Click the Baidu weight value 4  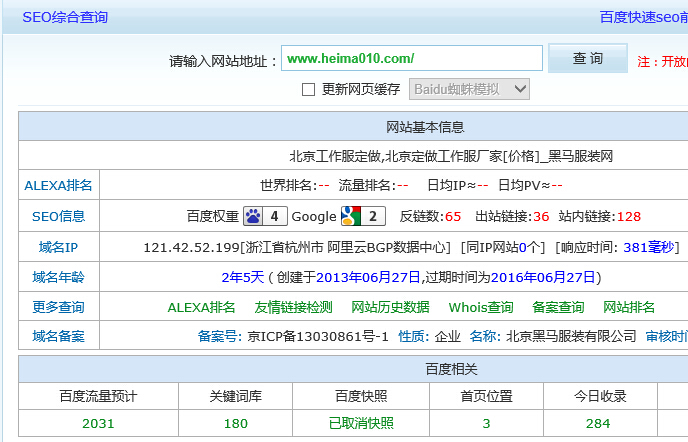[x=275, y=216]
